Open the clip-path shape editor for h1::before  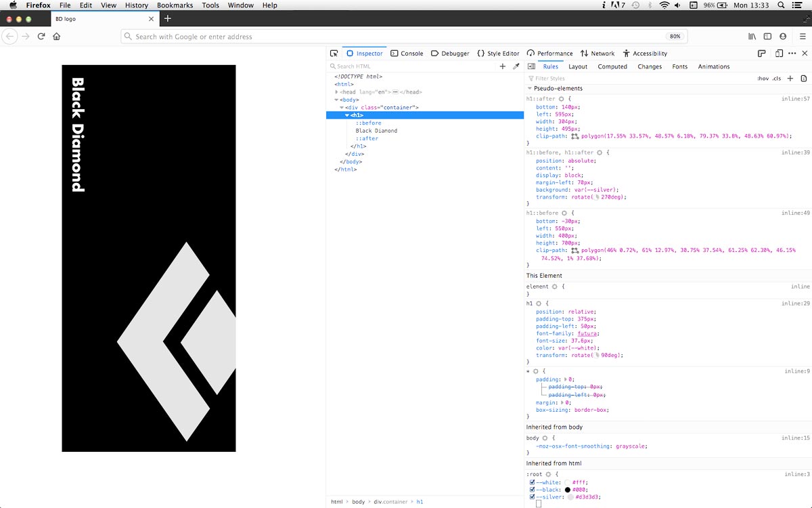tap(575, 251)
